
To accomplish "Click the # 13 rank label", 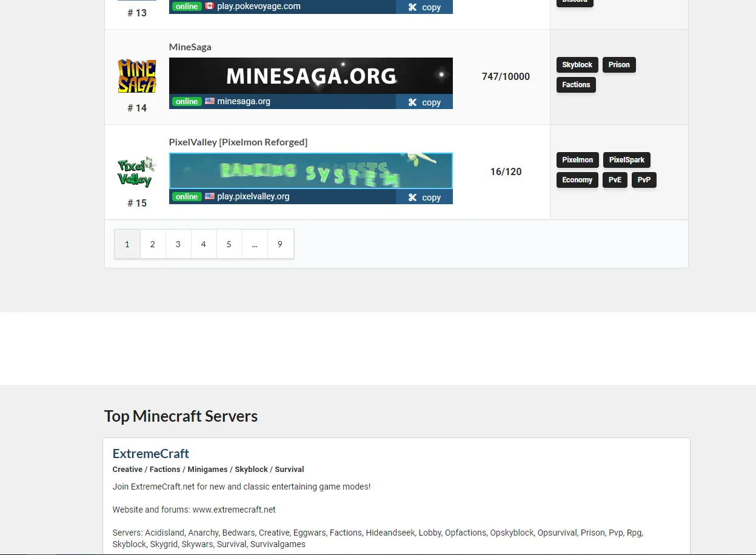I will (x=137, y=13).
